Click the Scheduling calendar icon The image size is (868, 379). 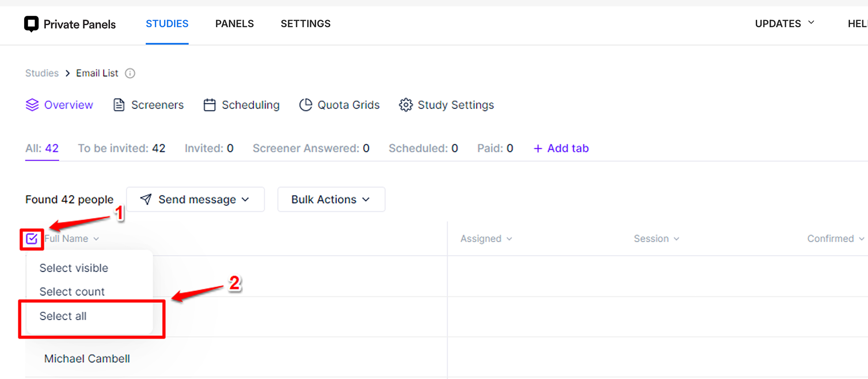click(210, 105)
